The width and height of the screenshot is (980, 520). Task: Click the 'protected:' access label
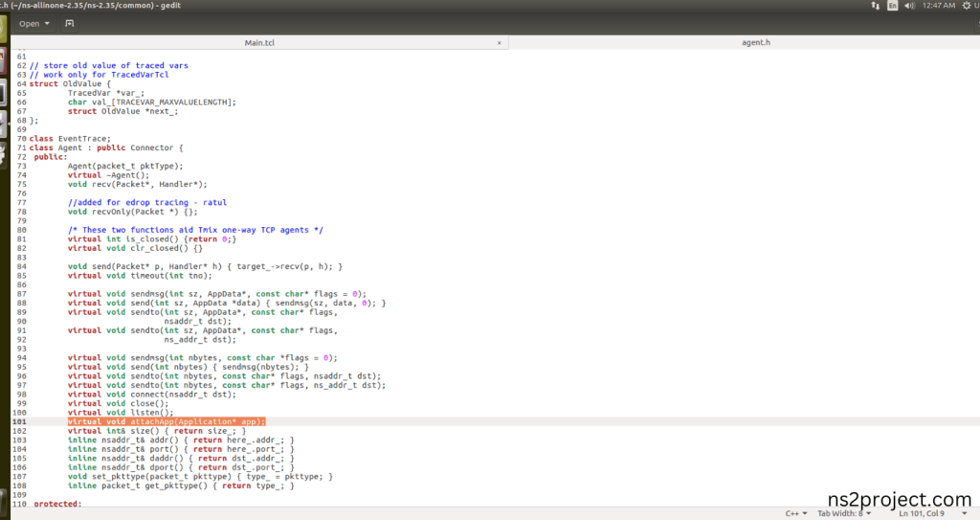[57, 505]
